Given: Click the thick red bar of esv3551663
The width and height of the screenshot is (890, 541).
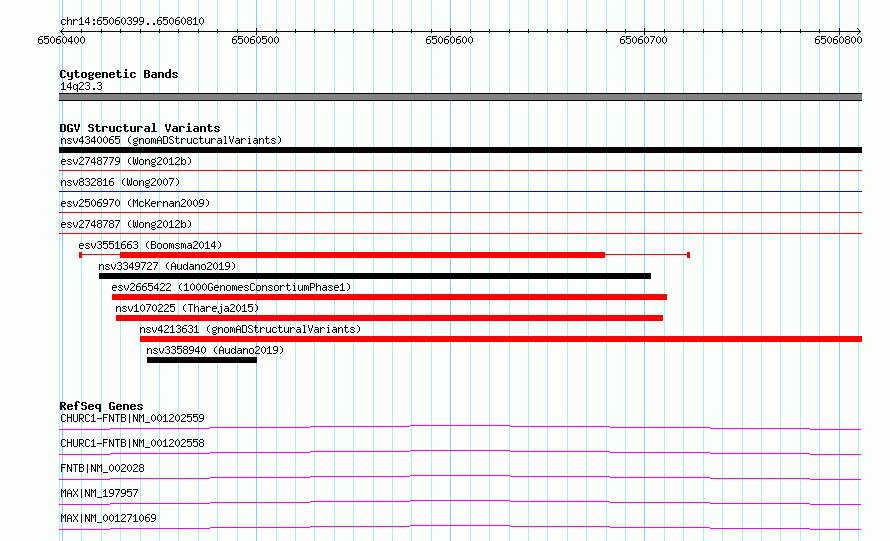Looking at the screenshot, I should pyautogui.click(x=362, y=255).
